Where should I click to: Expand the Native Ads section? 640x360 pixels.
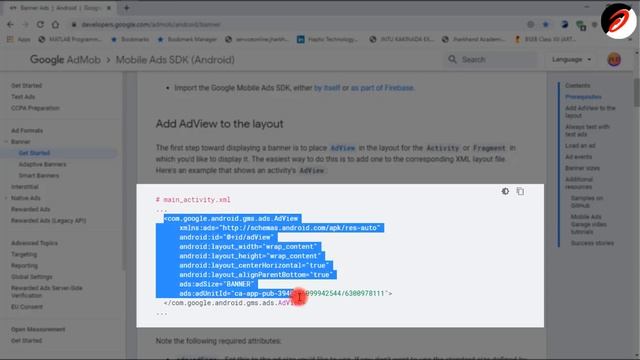coord(6,198)
